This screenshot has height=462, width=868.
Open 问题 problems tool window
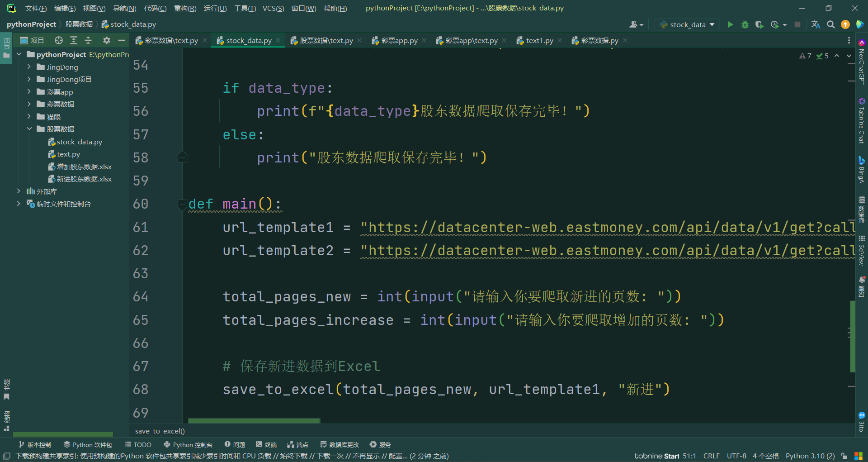[235, 445]
